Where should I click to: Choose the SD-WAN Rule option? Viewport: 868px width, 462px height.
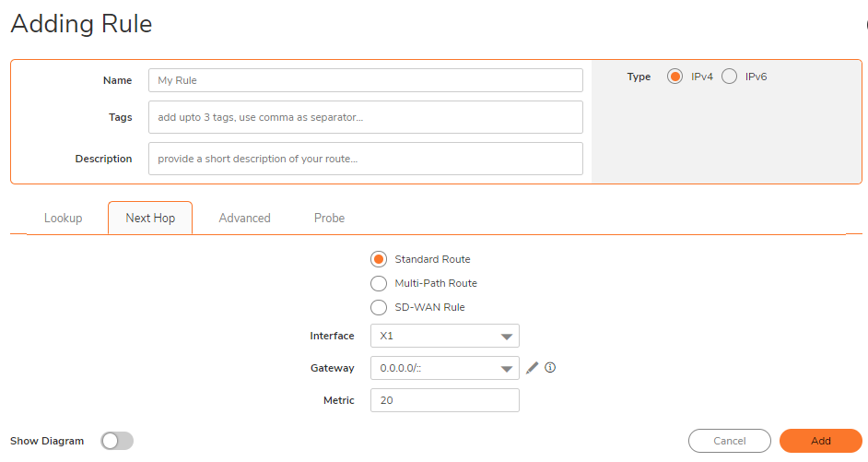pyautogui.click(x=379, y=307)
